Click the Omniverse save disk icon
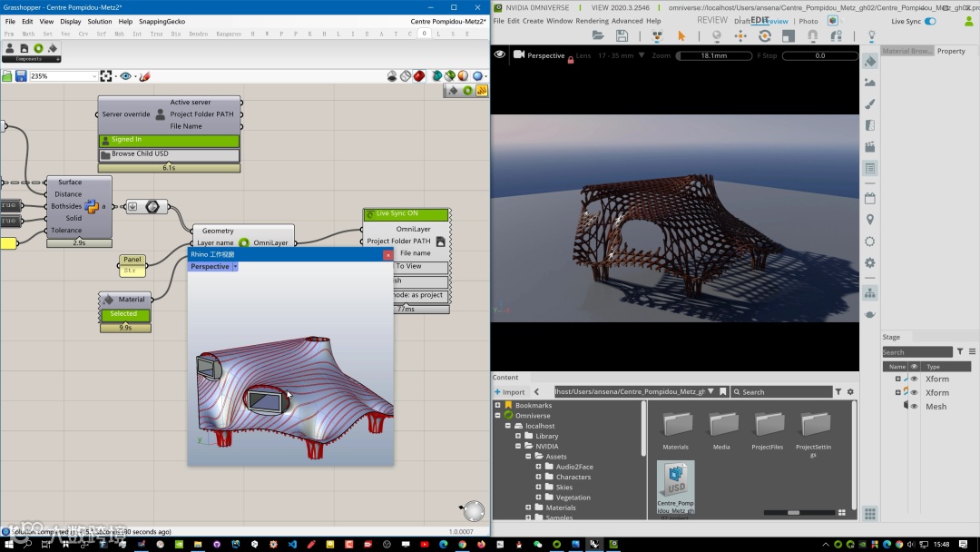980x552 pixels. tap(622, 35)
